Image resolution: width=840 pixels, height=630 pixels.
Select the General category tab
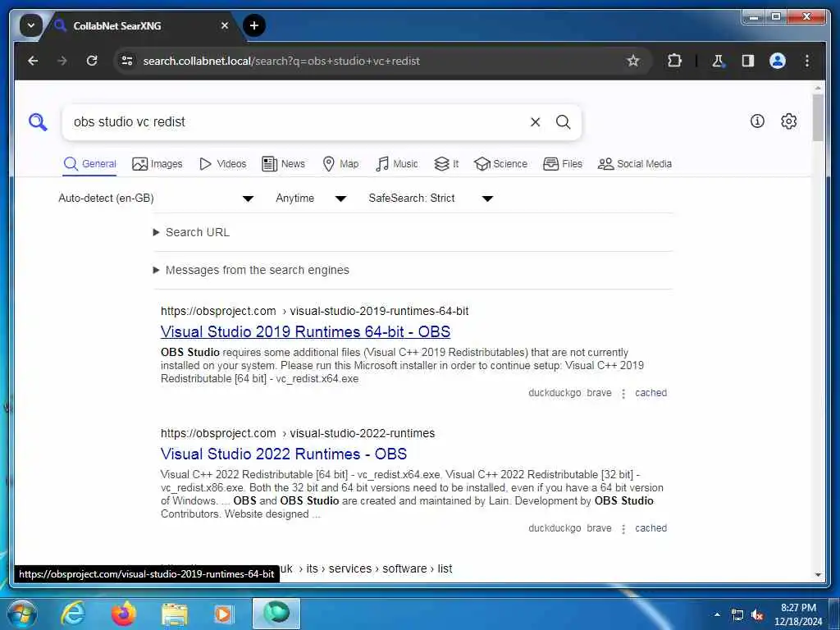pyautogui.click(x=89, y=164)
